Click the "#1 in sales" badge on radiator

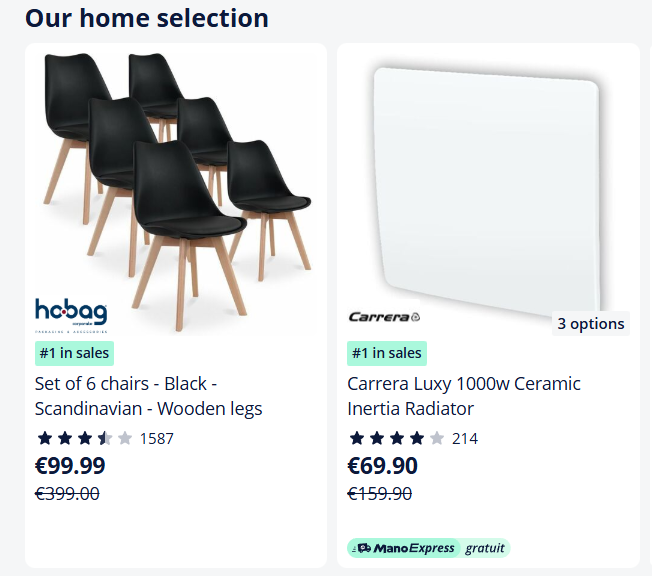pyautogui.click(x=387, y=353)
